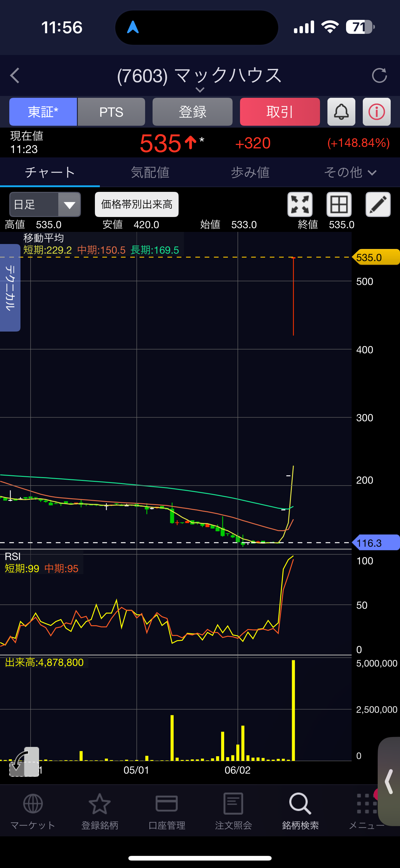This screenshot has height=868, width=400.
Task: Tap the Wi-Fi status icon
Action: coord(330,27)
